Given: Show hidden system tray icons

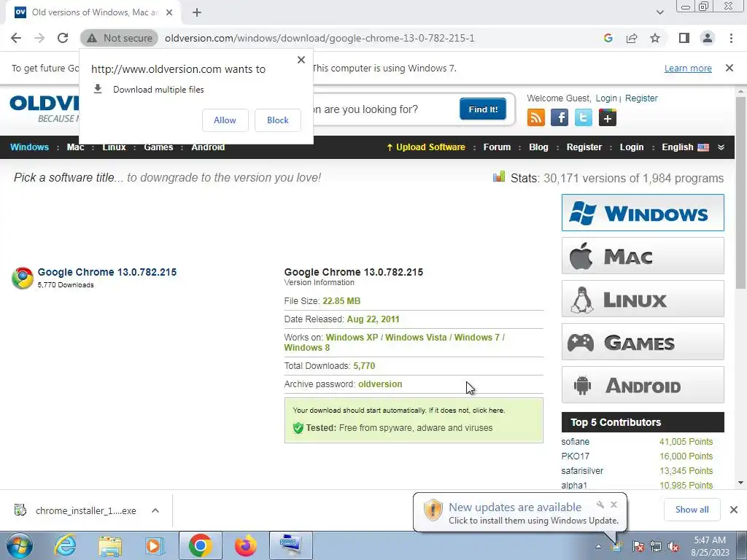Looking at the screenshot, I should (x=598, y=547).
